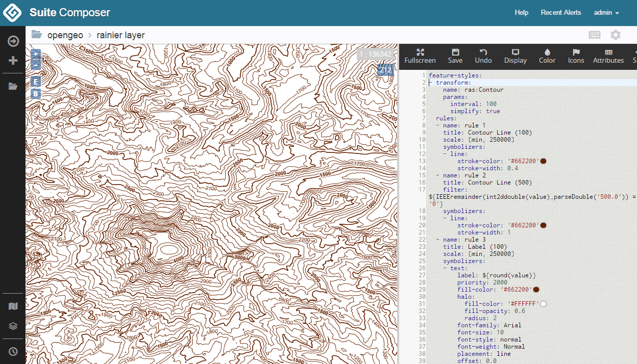
Task: Toggle the Z12 zoom level indicator
Action: pos(385,70)
